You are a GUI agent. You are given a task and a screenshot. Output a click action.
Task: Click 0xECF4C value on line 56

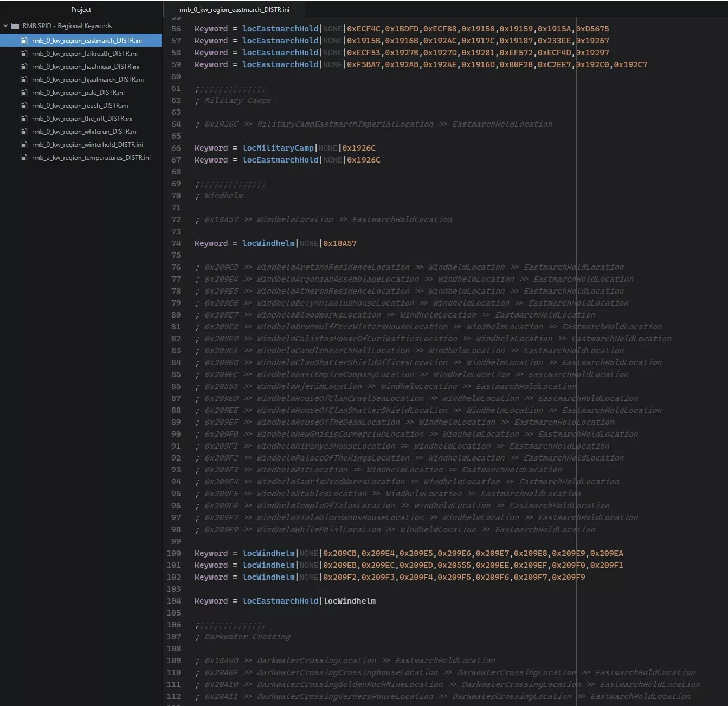coord(364,29)
